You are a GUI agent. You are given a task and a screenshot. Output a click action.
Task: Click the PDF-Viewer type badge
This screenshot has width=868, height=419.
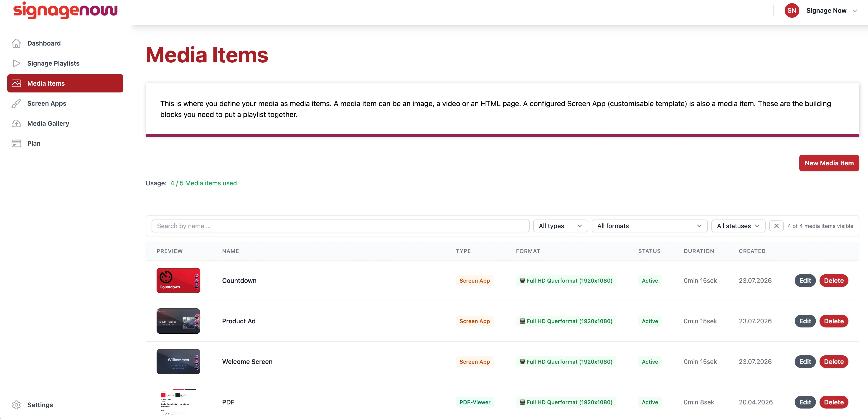tap(475, 402)
